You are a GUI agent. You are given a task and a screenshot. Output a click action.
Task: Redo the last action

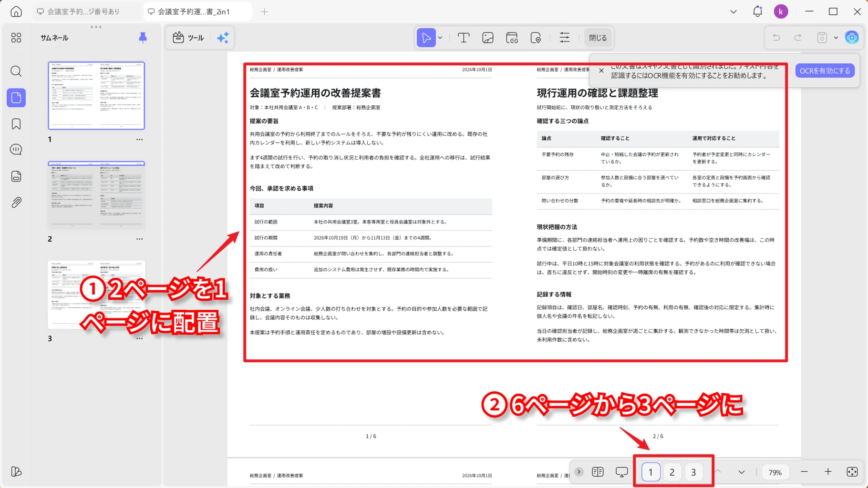(797, 38)
